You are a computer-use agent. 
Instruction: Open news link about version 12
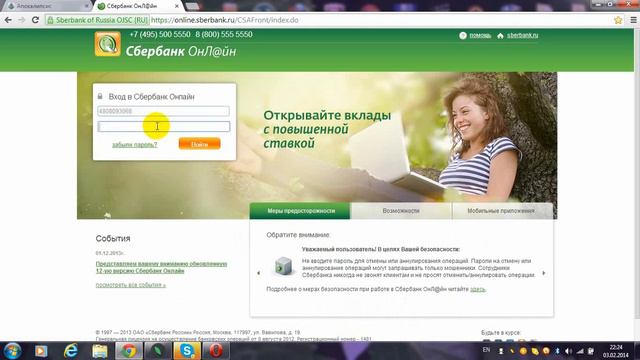[161, 267]
